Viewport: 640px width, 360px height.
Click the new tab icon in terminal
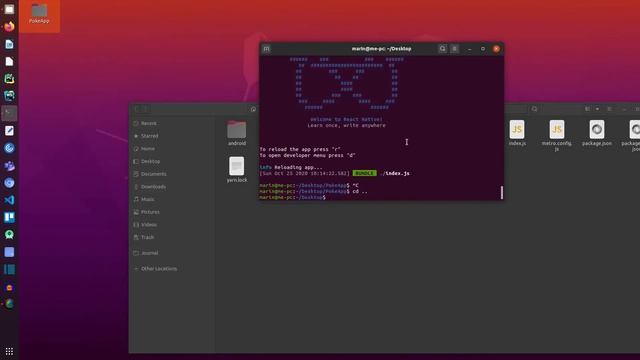(x=267, y=49)
